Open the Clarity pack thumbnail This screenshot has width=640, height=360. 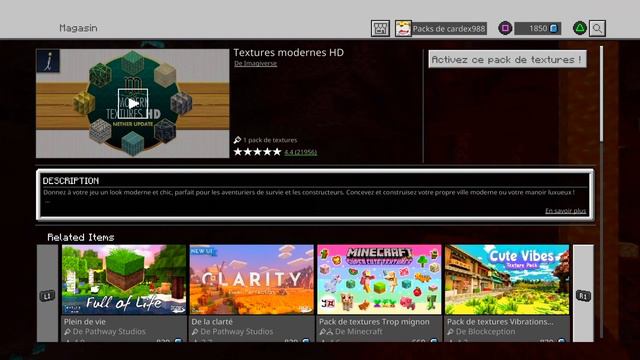(252, 280)
